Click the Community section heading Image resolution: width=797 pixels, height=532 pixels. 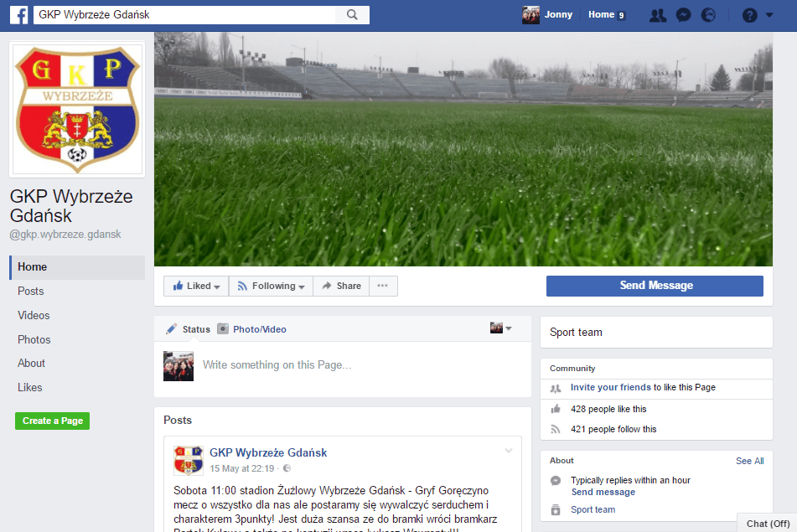tap(572, 369)
